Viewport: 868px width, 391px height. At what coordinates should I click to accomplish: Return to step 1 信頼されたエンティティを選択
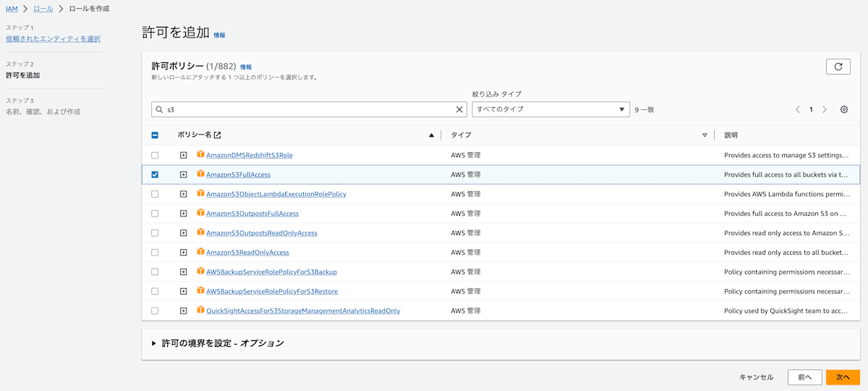pyautogui.click(x=53, y=39)
